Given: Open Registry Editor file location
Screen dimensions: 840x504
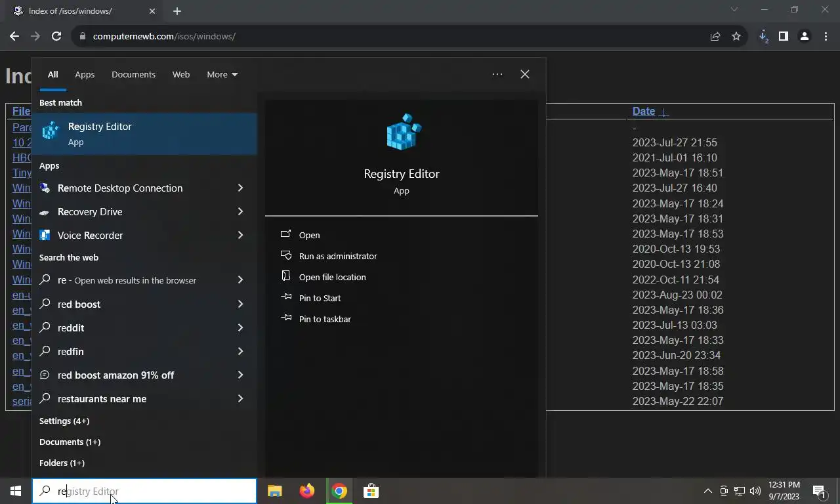Looking at the screenshot, I should coord(333,277).
